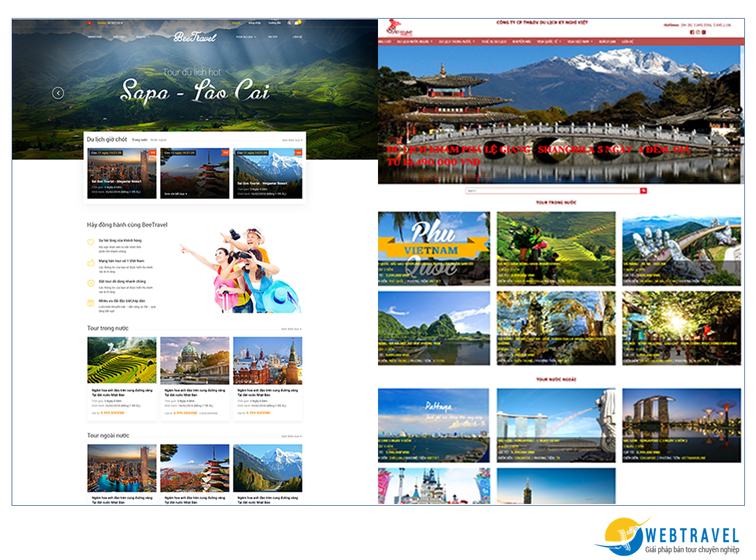Open Khách Sạn in red navbar
This screenshot has height=560, width=756.
pyautogui.click(x=608, y=41)
